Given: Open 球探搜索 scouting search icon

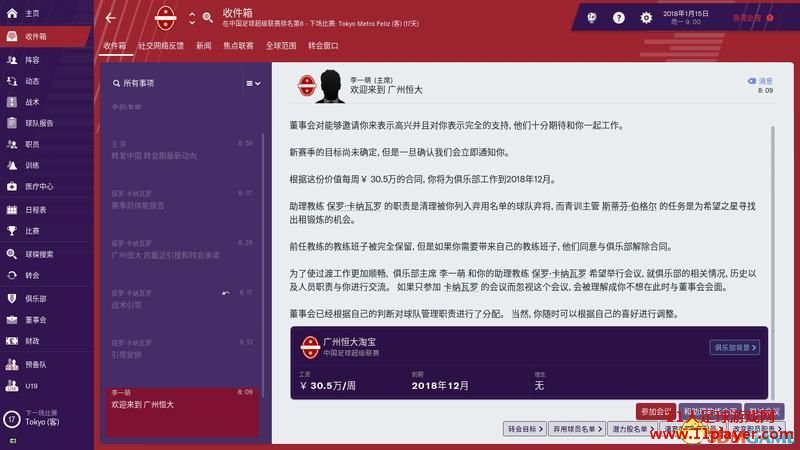Looking at the screenshot, I should [x=12, y=254].
